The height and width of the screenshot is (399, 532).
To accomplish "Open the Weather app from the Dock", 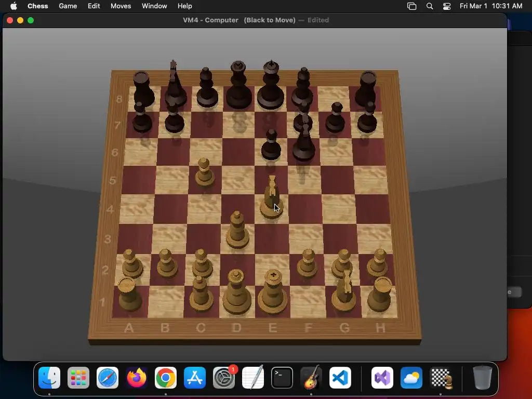I will point(411,378).
